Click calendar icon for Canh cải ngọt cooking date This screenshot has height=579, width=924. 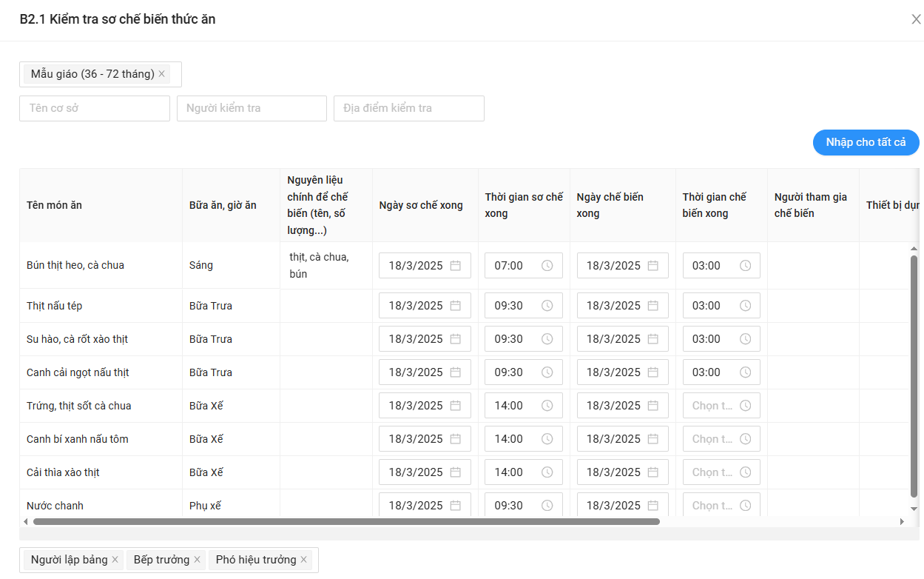point(653,372)
